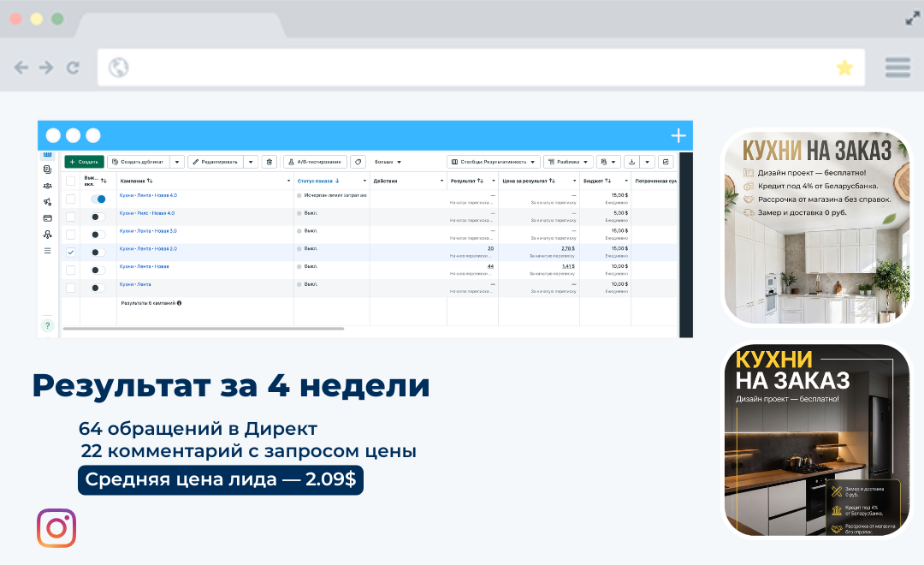Untick checkbox for Кухни • Лента • Новая 2.0
Viewport: 924px width, 565px height.
tap(71, 253)
